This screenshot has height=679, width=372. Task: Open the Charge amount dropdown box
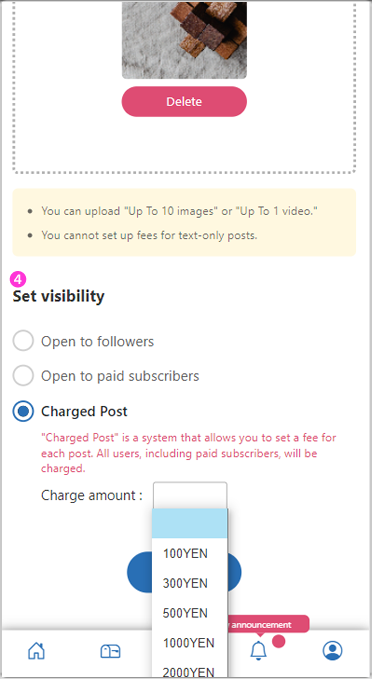(190, 495)
